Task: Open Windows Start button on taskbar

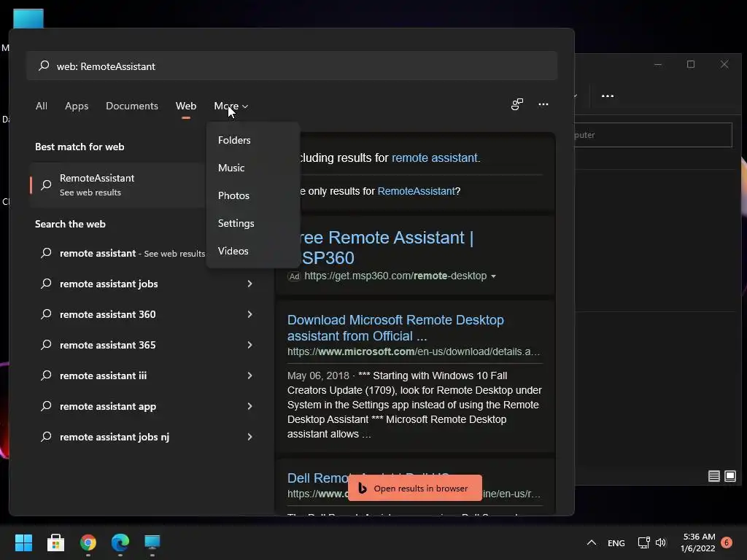Action: 23,542
